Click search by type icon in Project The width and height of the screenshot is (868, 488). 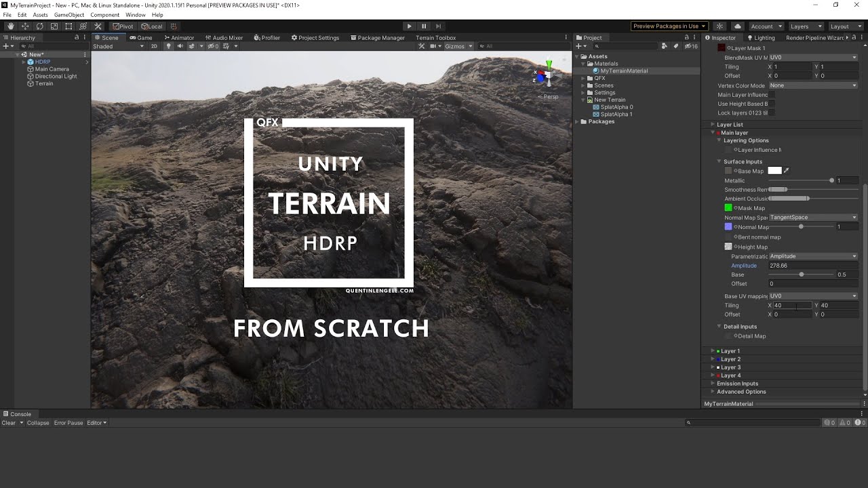click(665, 46)
